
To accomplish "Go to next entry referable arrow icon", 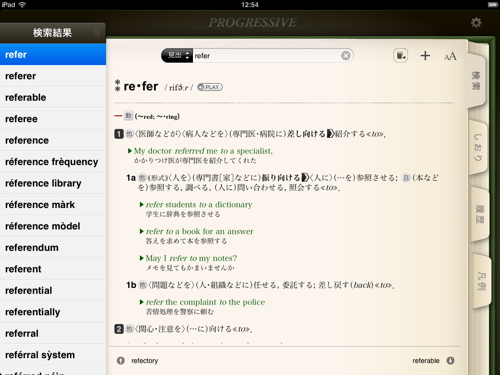I will pos(450,361).
